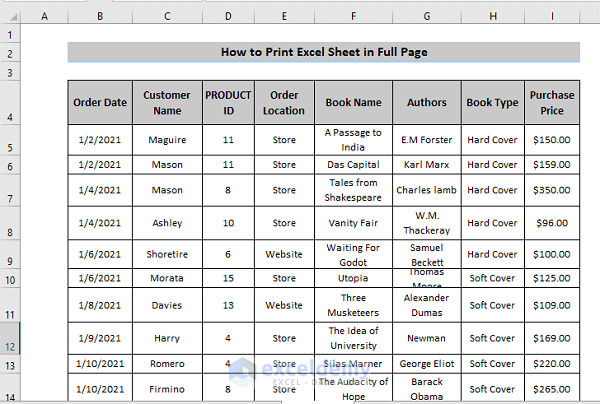
Task: Click the 'Order Date' header cell
Action: 100,103
